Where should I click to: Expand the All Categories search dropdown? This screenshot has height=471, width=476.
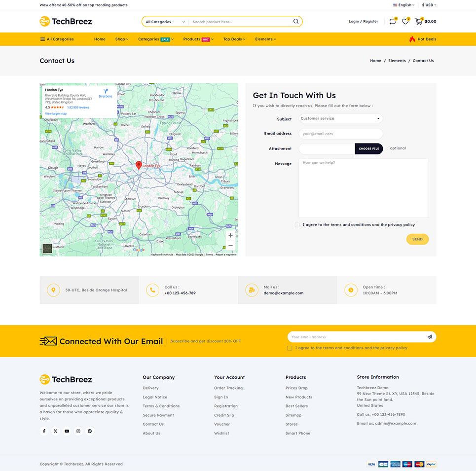click(x=165, y=22)
